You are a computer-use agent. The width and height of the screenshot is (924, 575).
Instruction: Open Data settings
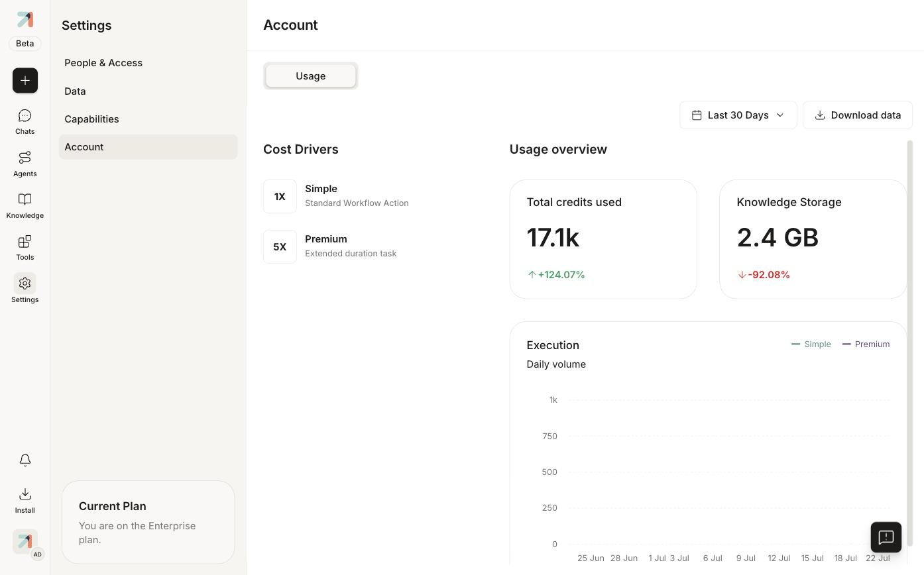(x=148, y=91)
